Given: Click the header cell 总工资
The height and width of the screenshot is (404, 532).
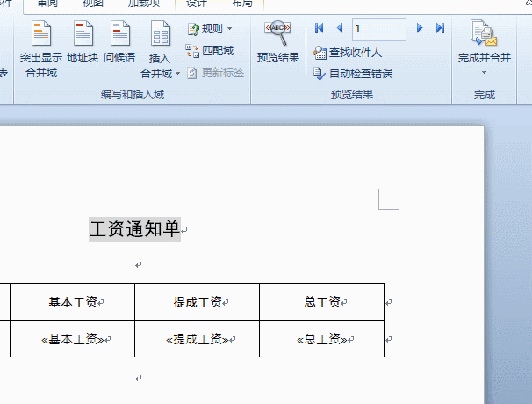Looking at the screenshot, I should tap(322, 302).
